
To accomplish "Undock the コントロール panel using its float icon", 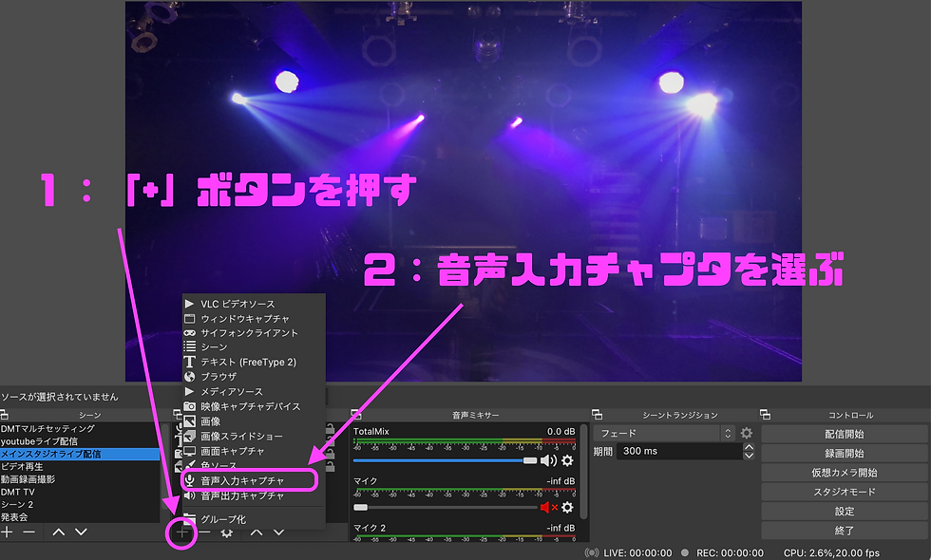I will [766, 415].
